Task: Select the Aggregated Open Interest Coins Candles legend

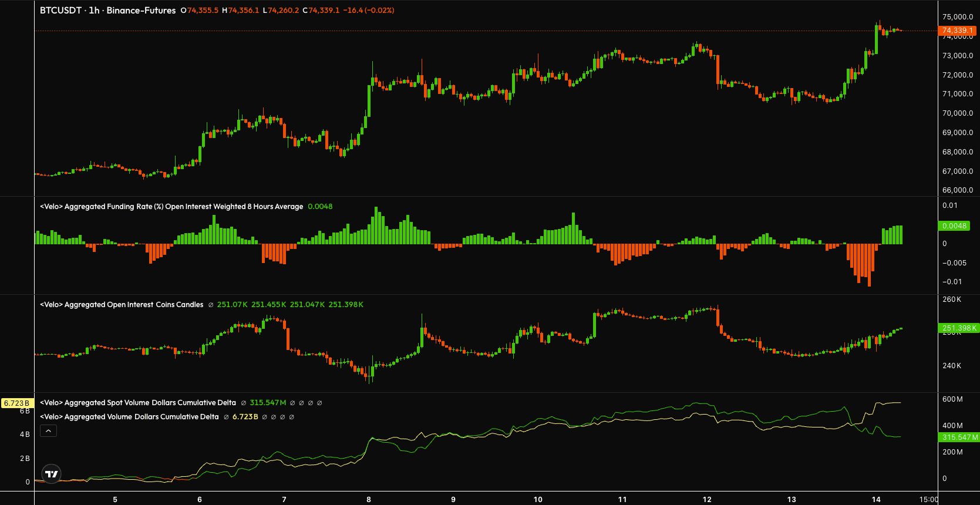Action: (122, 305)
